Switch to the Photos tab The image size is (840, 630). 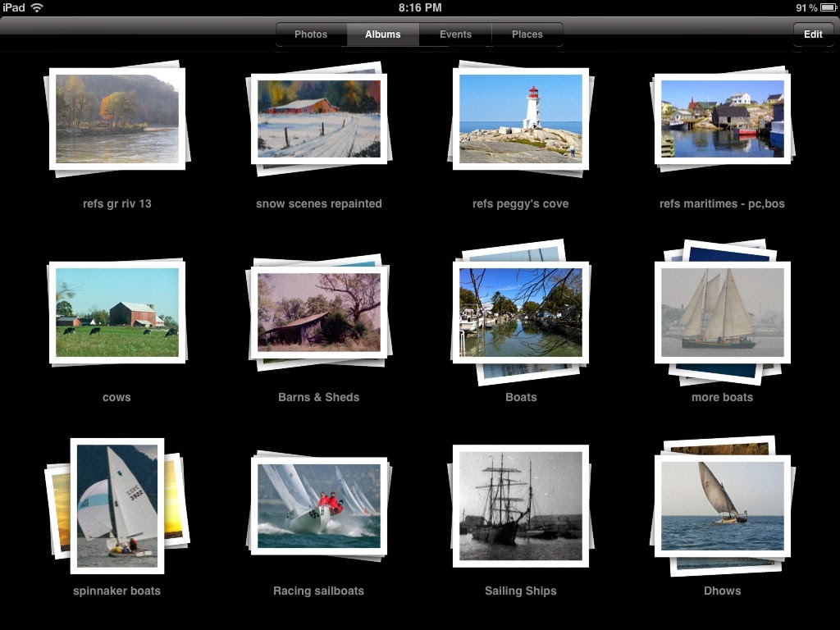coord(311,34)
